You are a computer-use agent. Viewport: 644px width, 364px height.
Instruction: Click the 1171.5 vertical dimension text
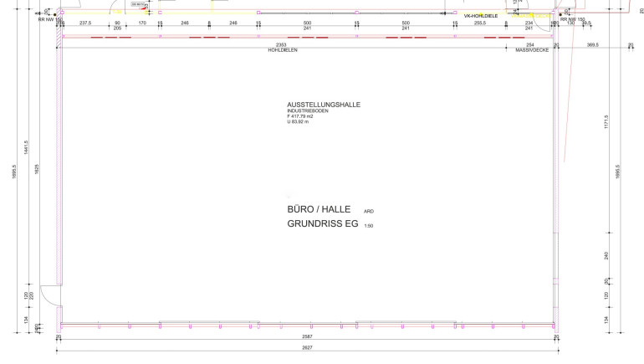point(606,121)
